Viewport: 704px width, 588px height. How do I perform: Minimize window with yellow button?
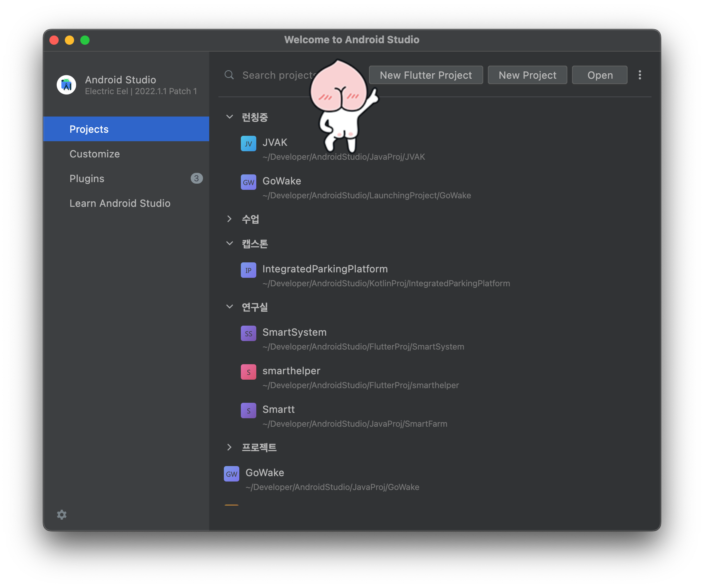point(69,40)
